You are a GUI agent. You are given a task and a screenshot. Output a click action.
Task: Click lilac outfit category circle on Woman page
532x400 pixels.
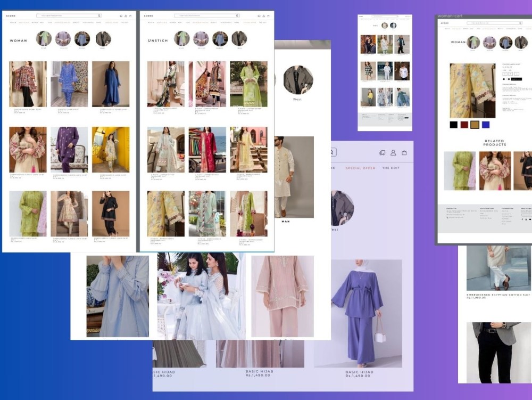click(x=63, y=38)
